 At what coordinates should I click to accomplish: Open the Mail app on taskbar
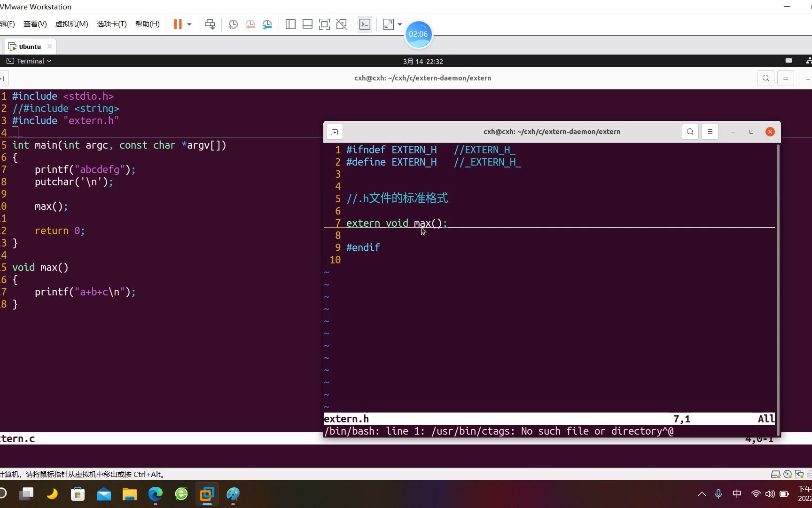[x=104, y=494]
